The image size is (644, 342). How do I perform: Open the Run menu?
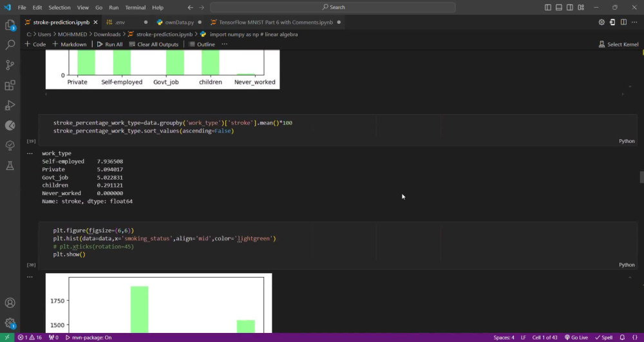[114, 7]
